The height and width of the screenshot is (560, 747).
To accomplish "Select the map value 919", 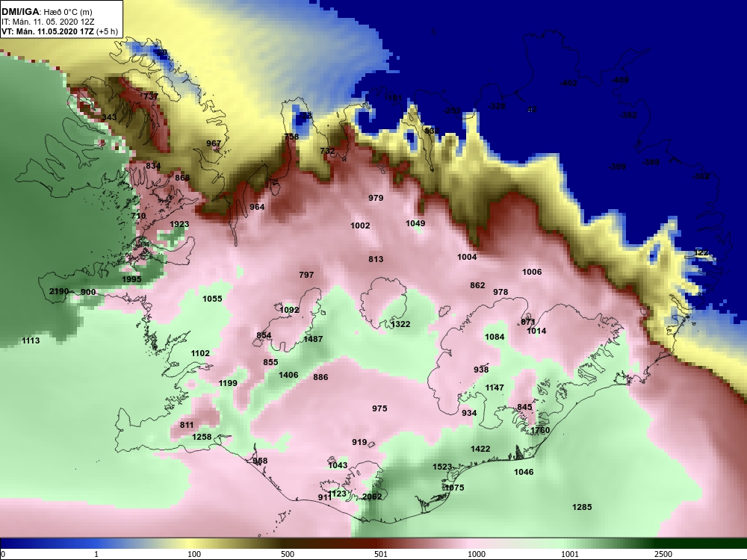I will 360,442.
